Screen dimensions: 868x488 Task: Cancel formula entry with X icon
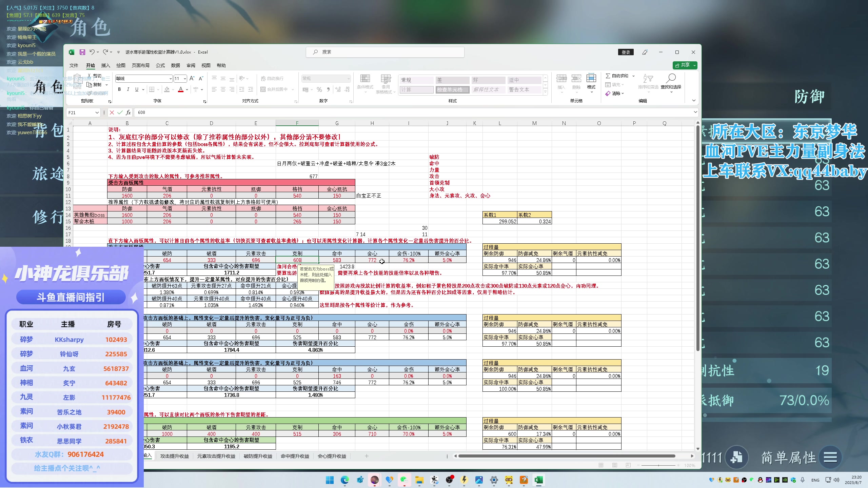point(112,113)
